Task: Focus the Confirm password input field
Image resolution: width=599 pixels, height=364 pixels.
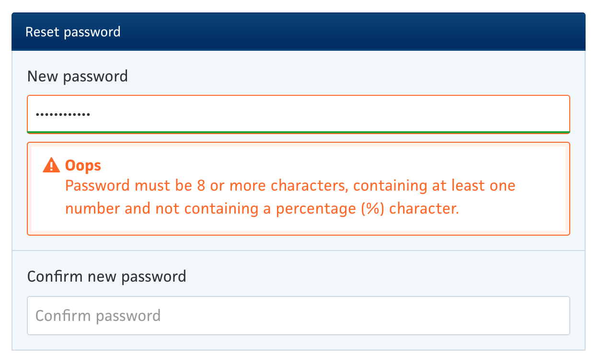Action: pos(298,316)
